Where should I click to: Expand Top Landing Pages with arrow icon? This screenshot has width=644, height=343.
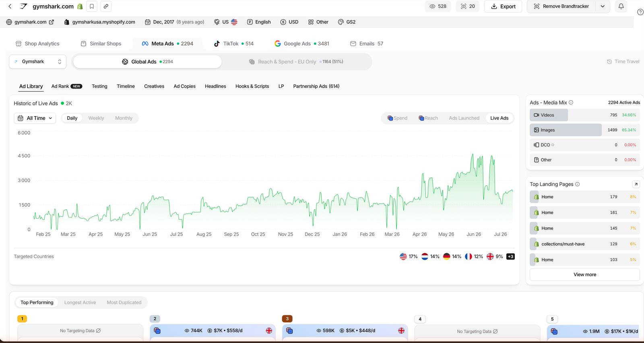click(636, 184)
